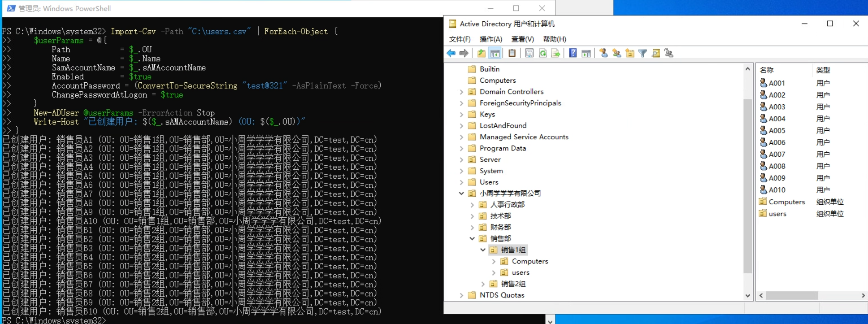The height and width of the screenshot is (324, 868).
Task: Click Active Directory window title icon
Action: coord(453,24)
